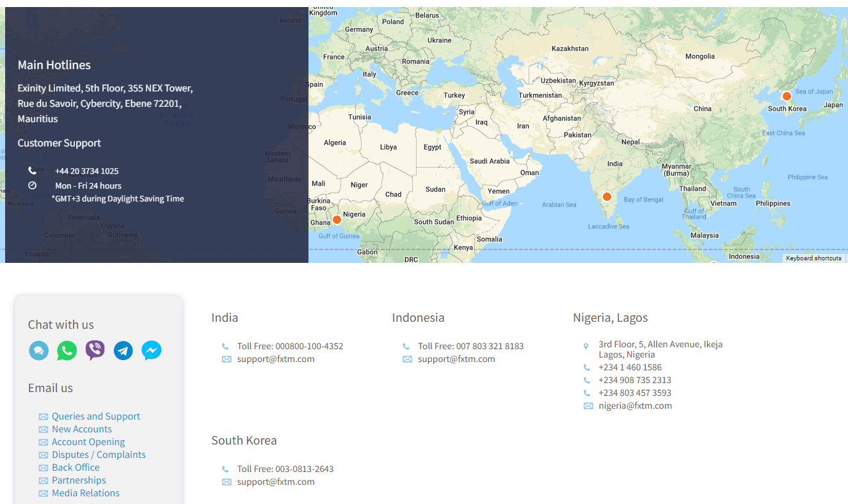The image size is (848, 504).
Task: Click support@fxtm.com under India
Action: click(x=276, y=359)
